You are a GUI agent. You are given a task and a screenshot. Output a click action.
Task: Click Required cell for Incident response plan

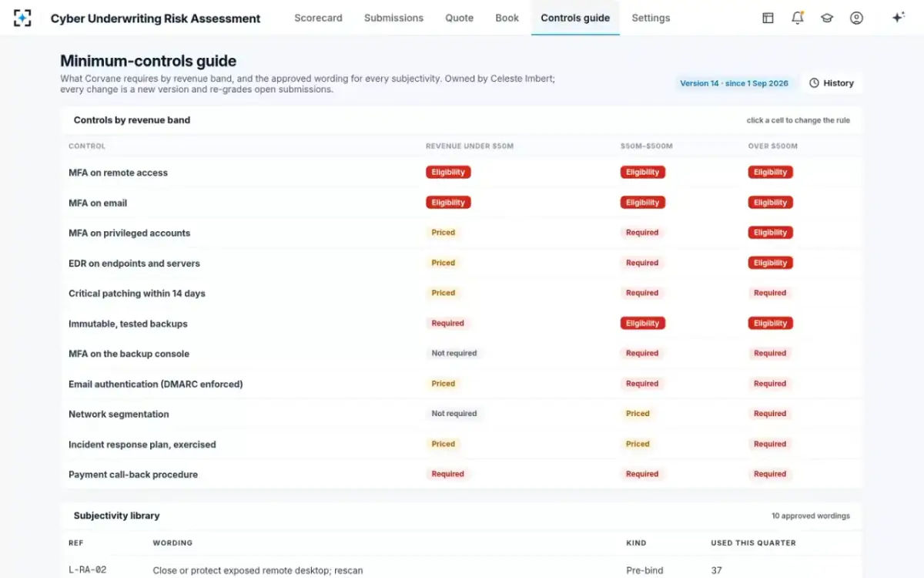point(770,444)
